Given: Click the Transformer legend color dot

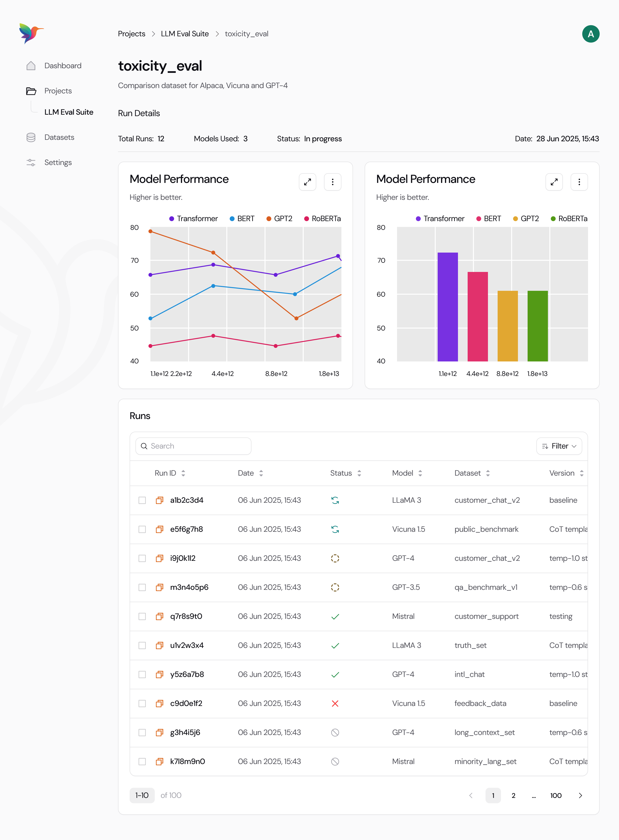Looking at the screenshot, I should 171,218.
